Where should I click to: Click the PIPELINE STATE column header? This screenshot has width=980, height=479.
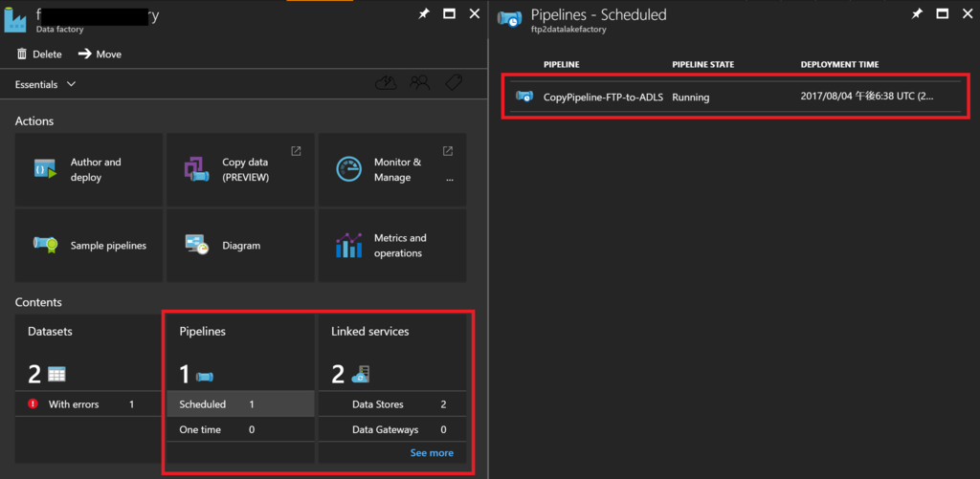[x=703, y=64]
